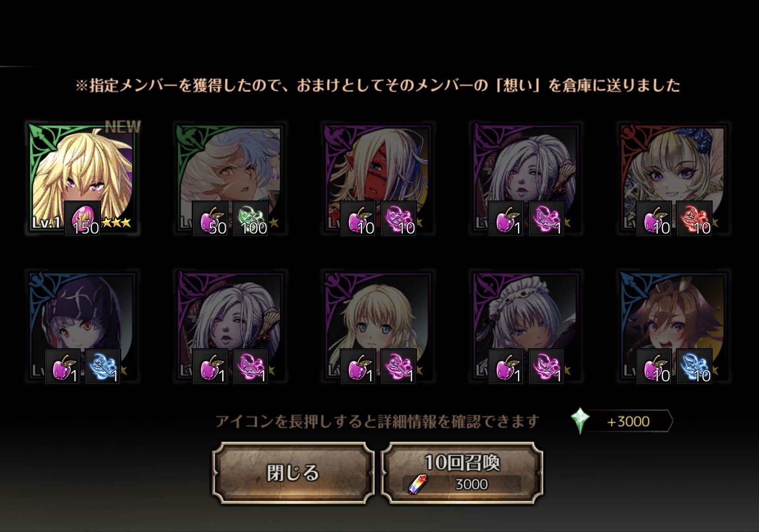Tap the red-masked elf character portrait

(x=378, y=177)
